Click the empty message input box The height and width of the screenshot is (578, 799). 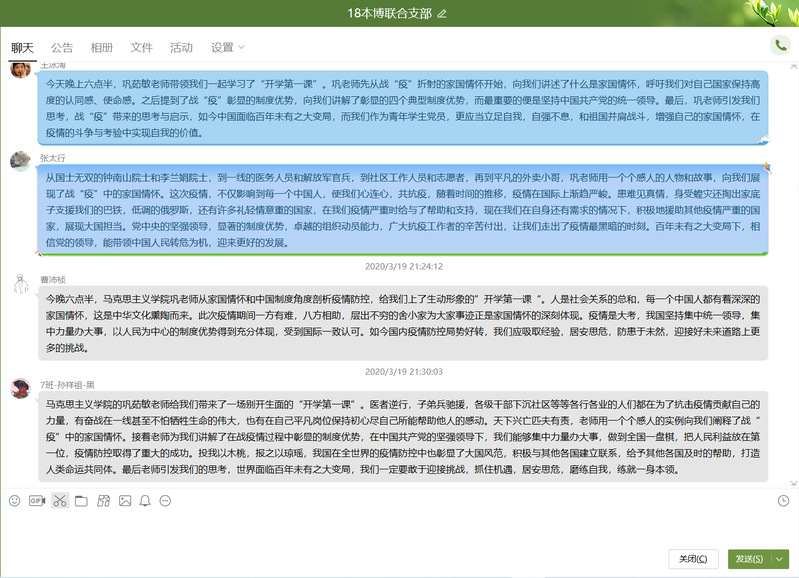[x=400, y=528]
